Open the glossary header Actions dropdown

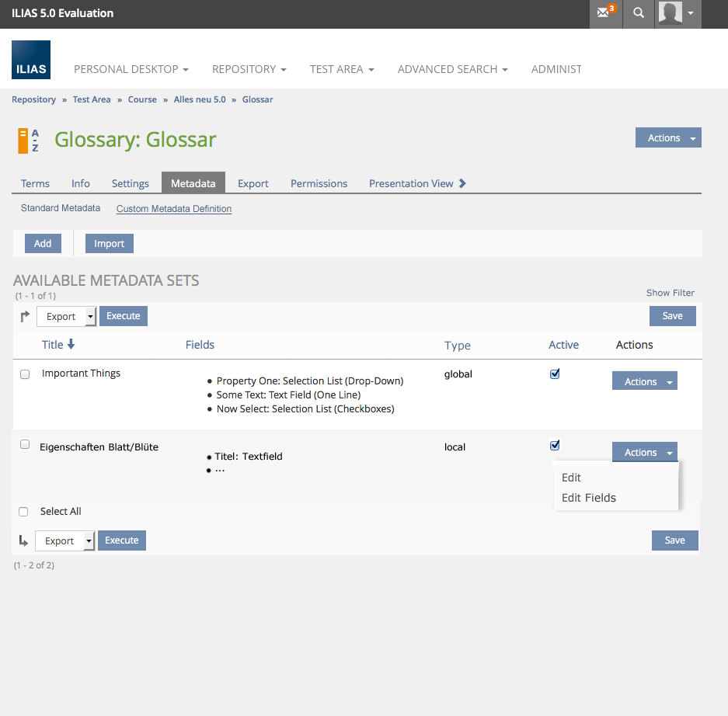[x=668, y=137]
